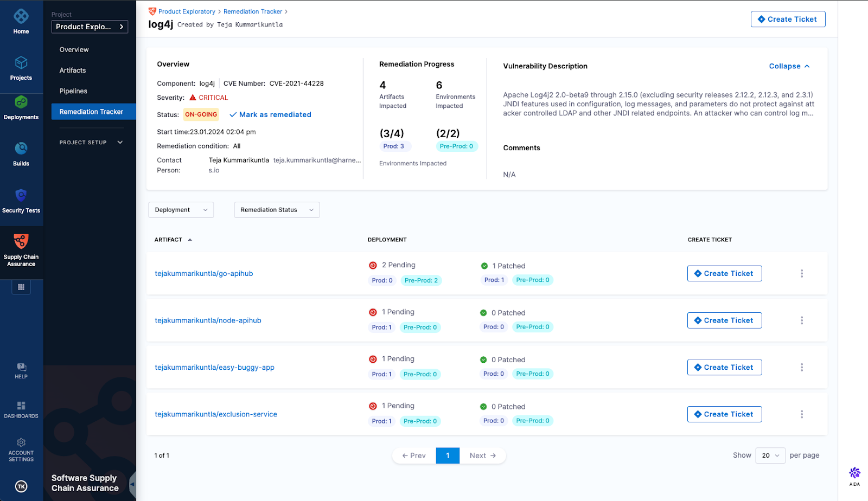Open the Deployment filter dropdown
Screen dimensions: 868x501
[x=181, y=210]
